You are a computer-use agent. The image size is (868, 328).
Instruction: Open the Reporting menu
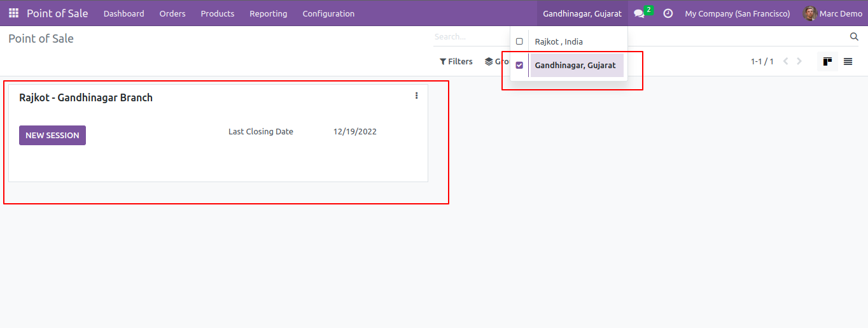[268, 13]
